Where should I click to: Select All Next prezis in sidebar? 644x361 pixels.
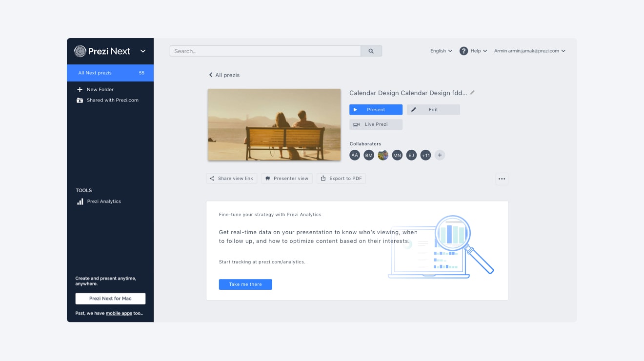[x=110, y=73]
